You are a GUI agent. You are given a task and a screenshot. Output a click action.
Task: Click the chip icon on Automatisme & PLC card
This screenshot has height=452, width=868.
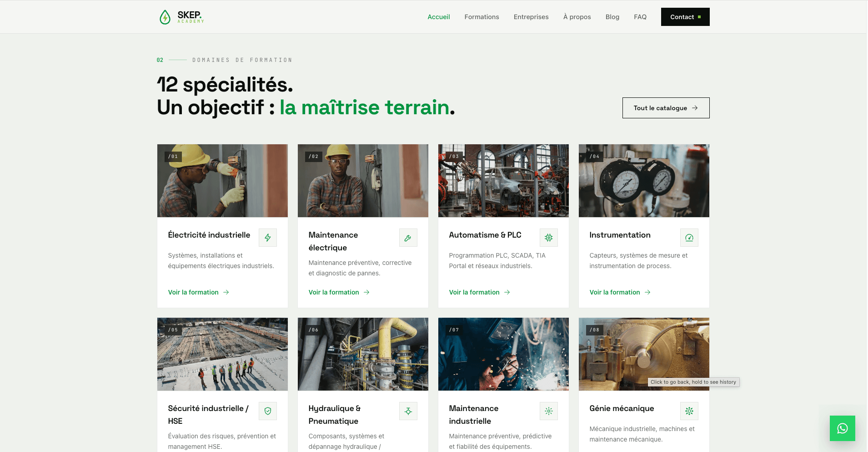pyautogui.click(x=549, y=238)
